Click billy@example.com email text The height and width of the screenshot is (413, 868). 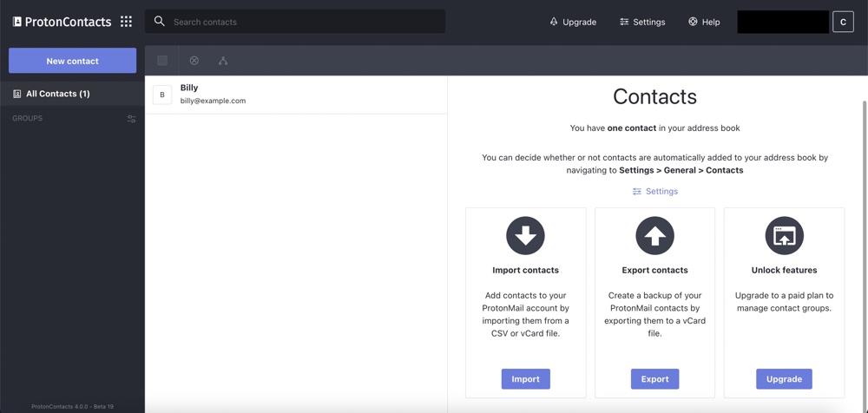click(214, 101)
